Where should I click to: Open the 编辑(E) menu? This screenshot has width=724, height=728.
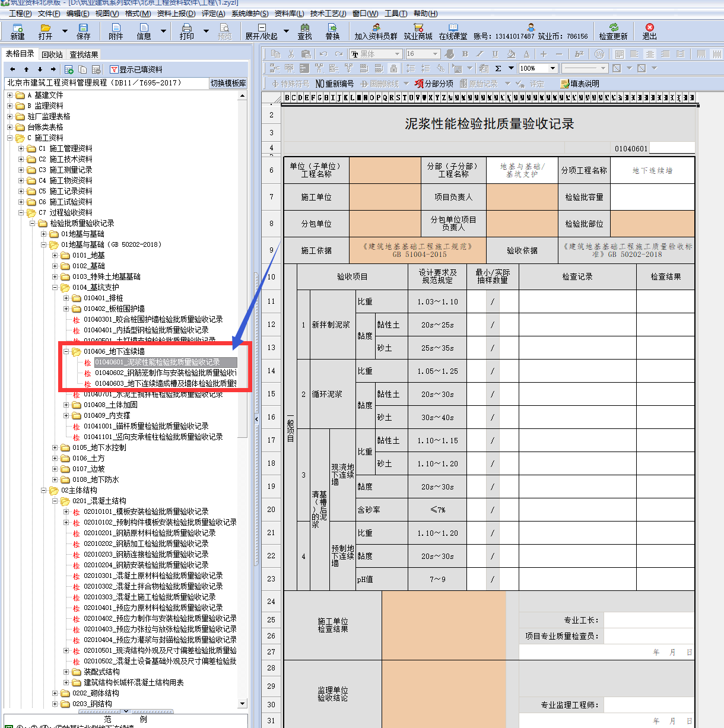pyautogui.click(x=78, y=13)
